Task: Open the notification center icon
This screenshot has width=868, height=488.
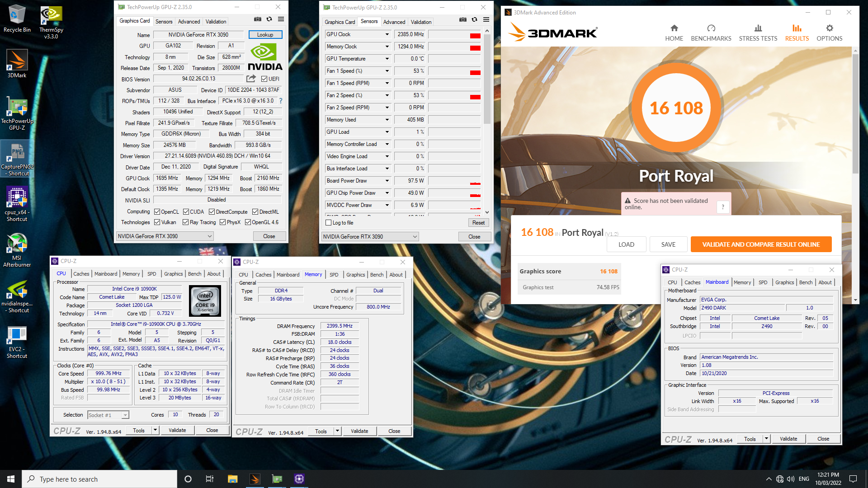Action: tap(853, 479)
